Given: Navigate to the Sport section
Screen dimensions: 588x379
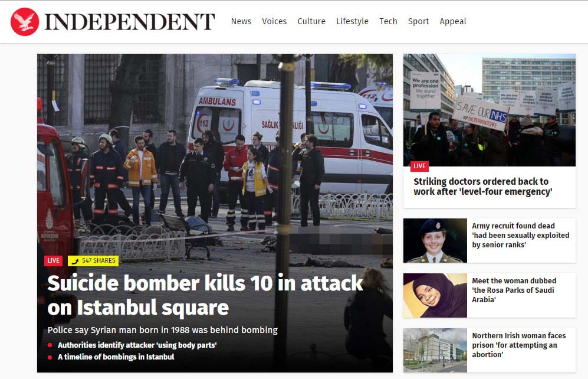Looking at the screenshot, I should click(419, 21).
